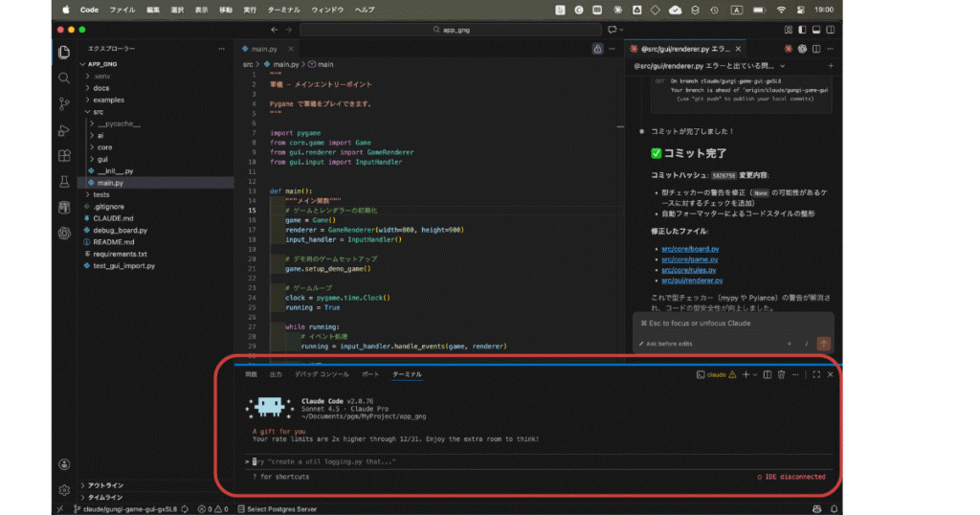Viewport: 980px width, 515px height.
Task: Open the Run and Debug view
Action: [64, 129]
